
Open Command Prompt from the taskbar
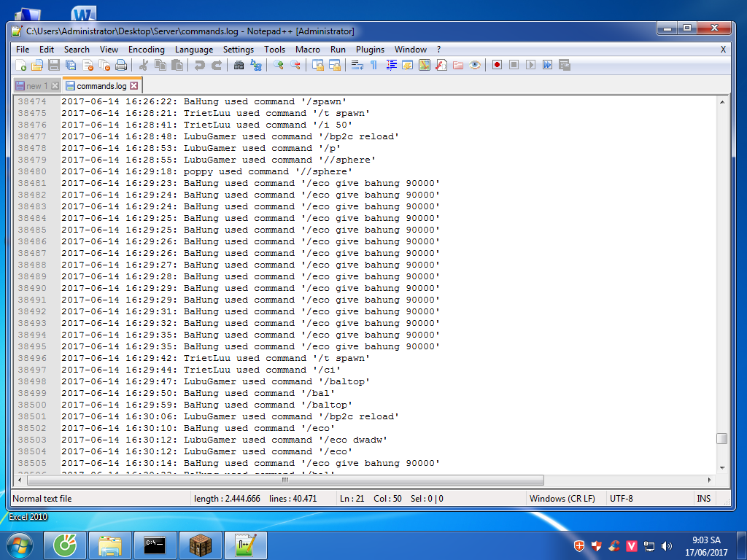(155, 545)
